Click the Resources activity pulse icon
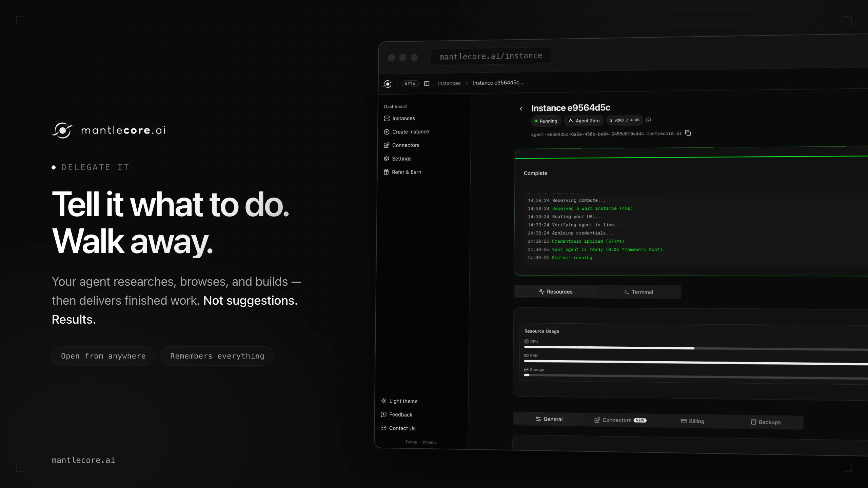 coord(541,291)
